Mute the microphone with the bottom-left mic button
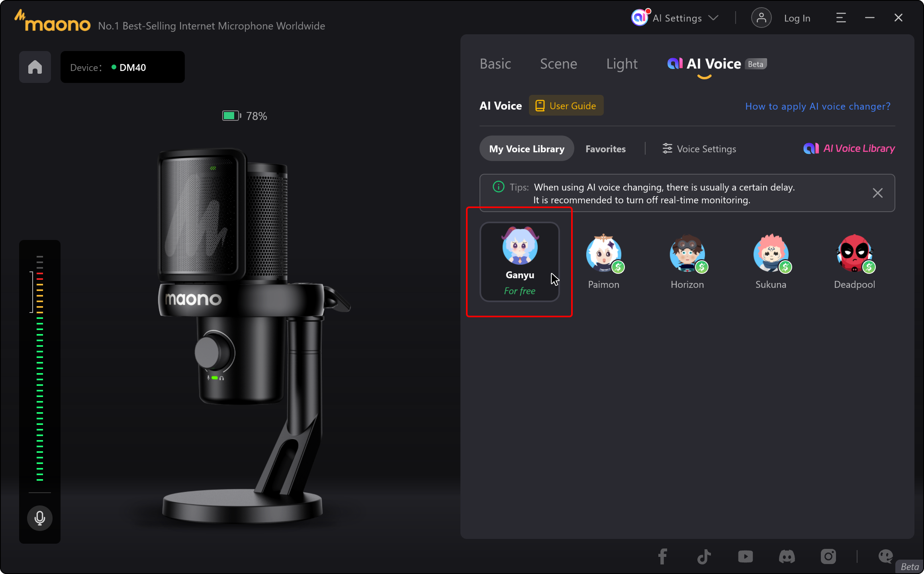The width and height of the screenshot is (924, 574). click(x=39, y=518)
